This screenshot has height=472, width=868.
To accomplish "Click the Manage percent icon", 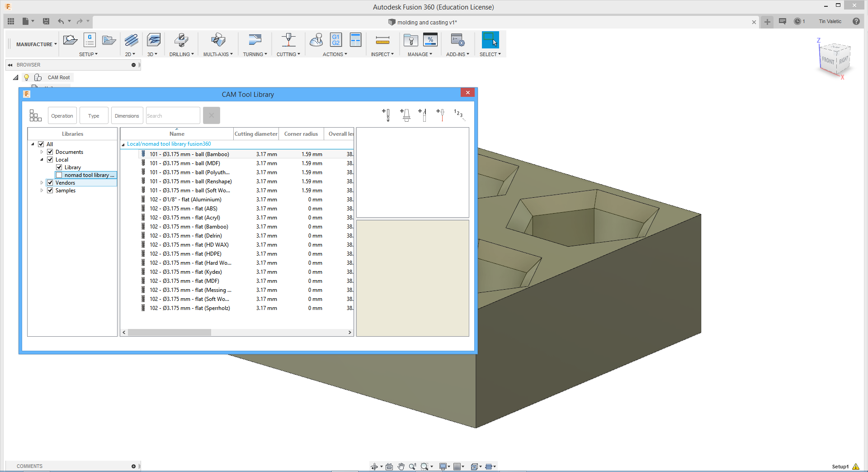I will 430,40.
